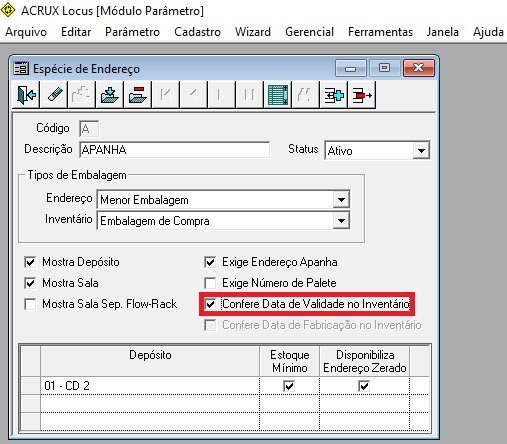The image size is (507, 444).
Task: Click the remove row red icon
Action: (362, 95)
